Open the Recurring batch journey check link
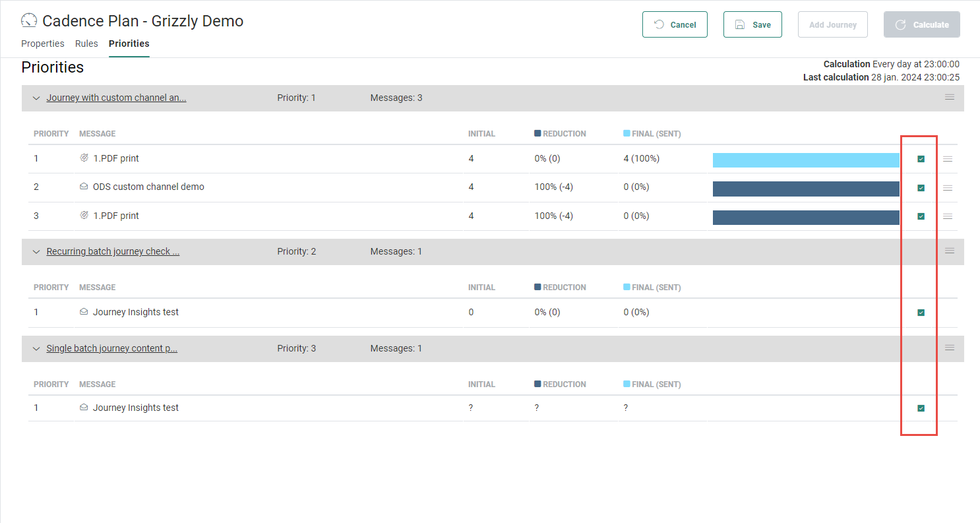The height and width of the screenshot is (523, 980). coord(113,251)
